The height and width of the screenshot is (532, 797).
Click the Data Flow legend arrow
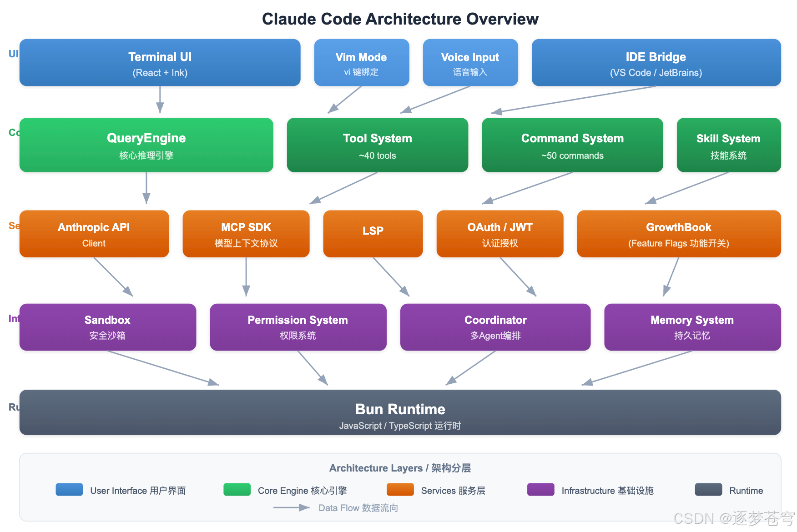click(292, 507)
